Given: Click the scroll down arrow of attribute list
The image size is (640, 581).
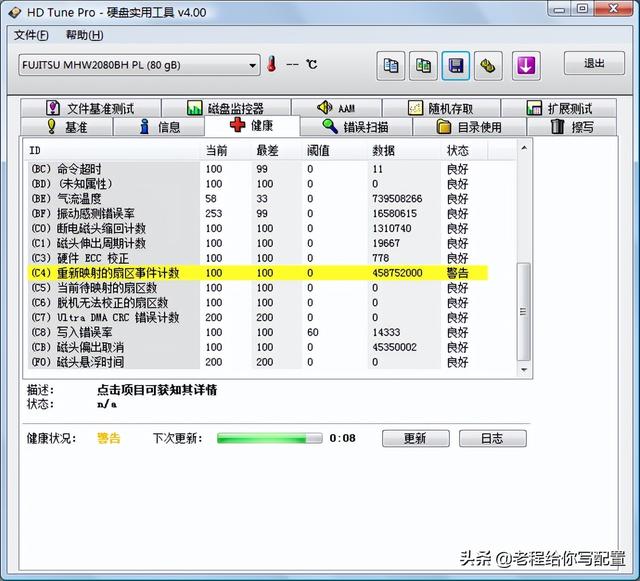Looking at the screenshot, I should tap(524, 370).
